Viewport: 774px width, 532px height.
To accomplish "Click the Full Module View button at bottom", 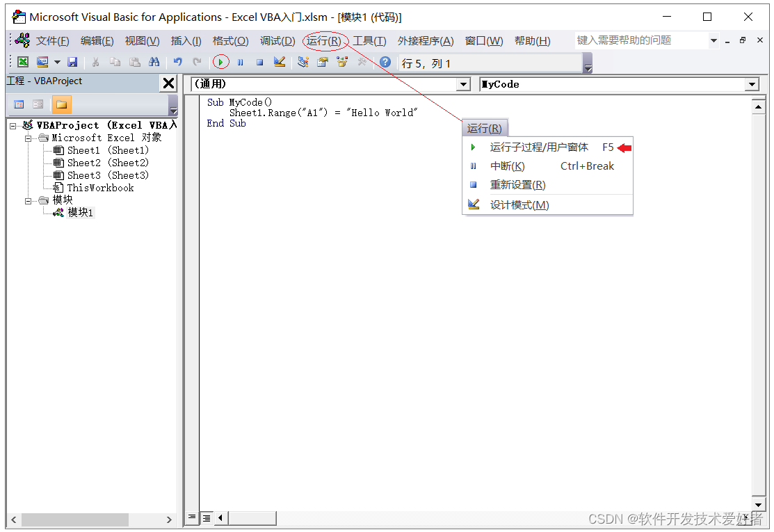I will (x=207, y=517).
